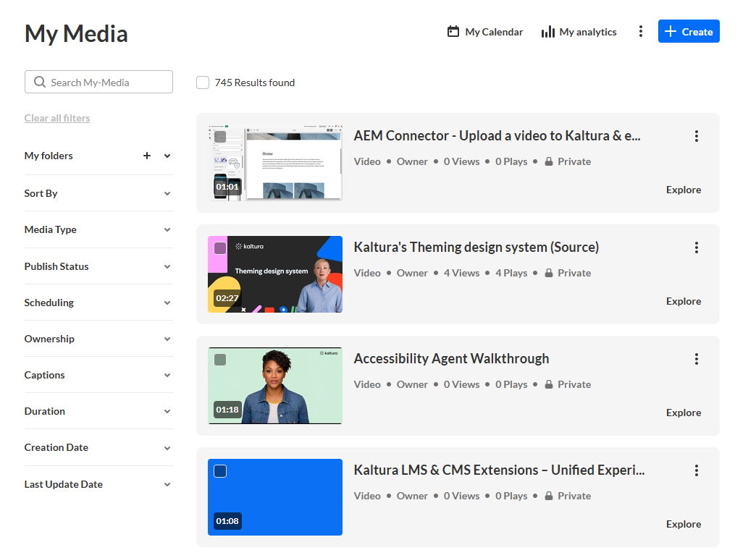Check the Kaltura LMS & CMS Extensions video checkbox

(x=220, y=470)
